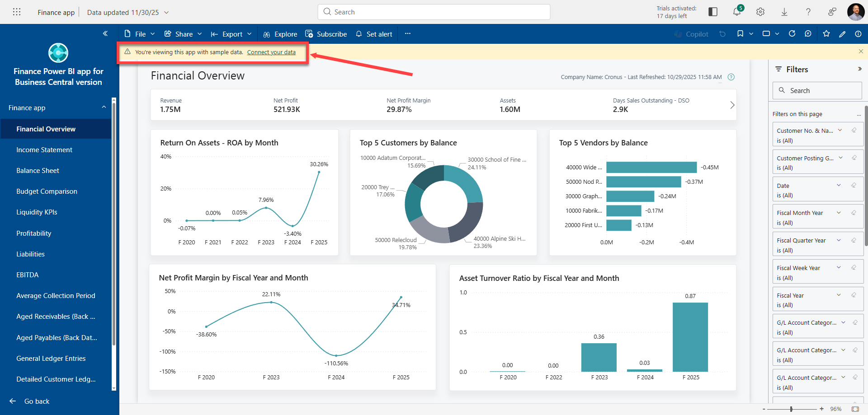
Task: Navigate to the Balance Sheet page
Action: coord(38,171)
